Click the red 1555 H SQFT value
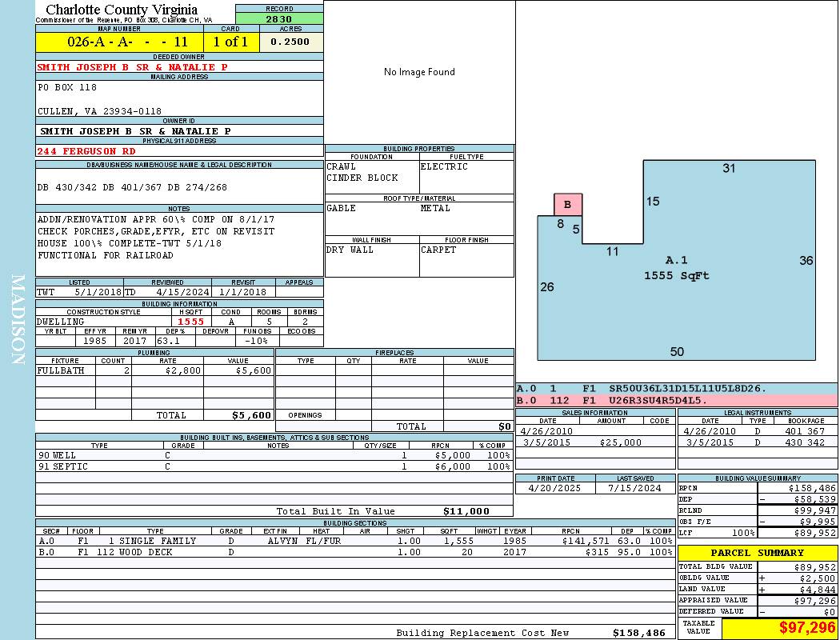This screenshot has width=840, height=640. 190,322
